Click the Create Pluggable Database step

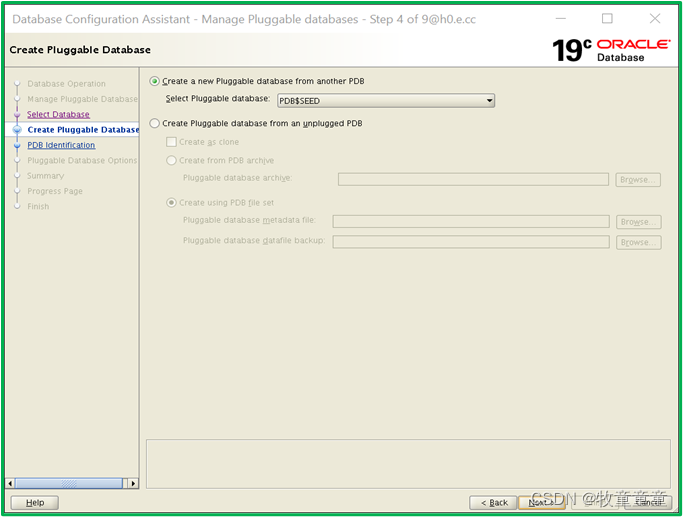(83, 129)
